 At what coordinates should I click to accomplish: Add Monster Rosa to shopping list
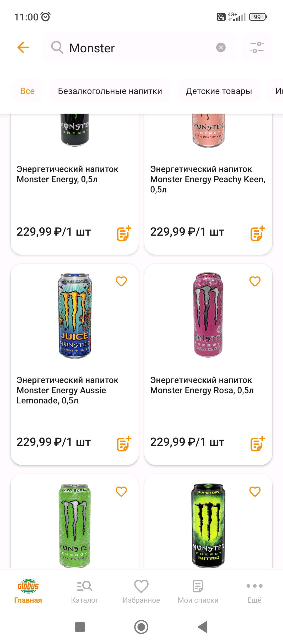[x=257, y=443]
